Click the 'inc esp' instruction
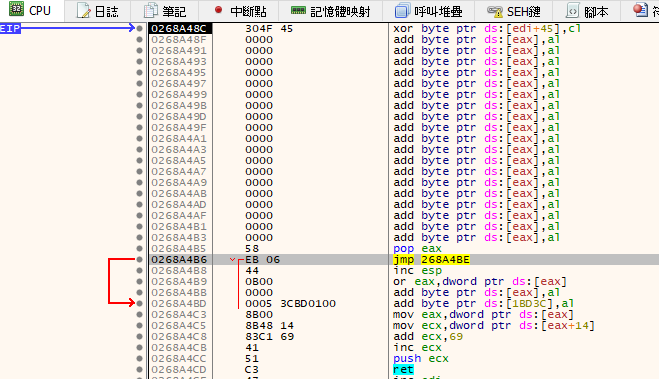659x379 pixels. [417, 271]
